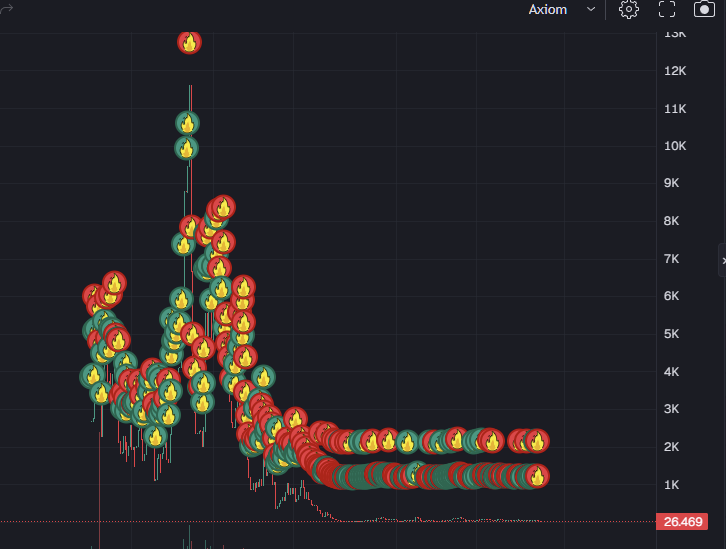Screen dimensions: 726x549
Task: Expand the collapsed right side panel
Action: [722, 261]
